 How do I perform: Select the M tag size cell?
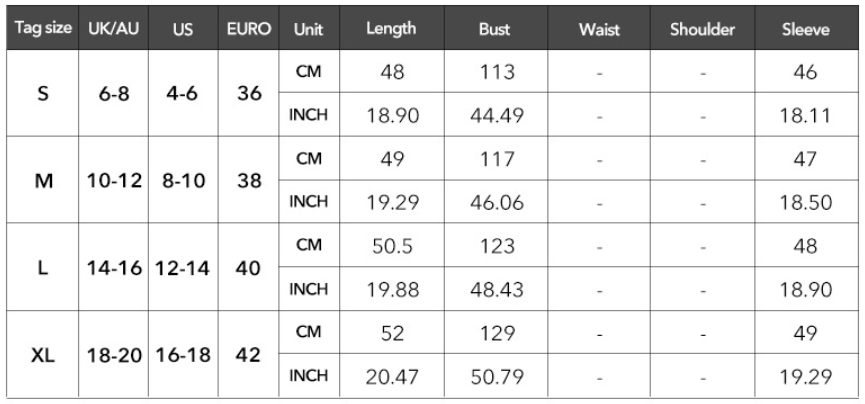point(42,180)
